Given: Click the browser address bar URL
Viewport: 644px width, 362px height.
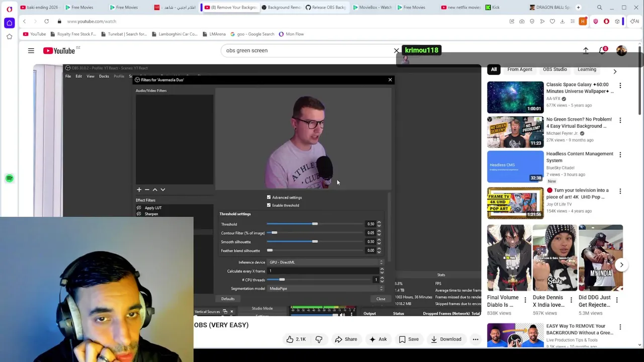Looking at the screenshot, I should (92, 21).
